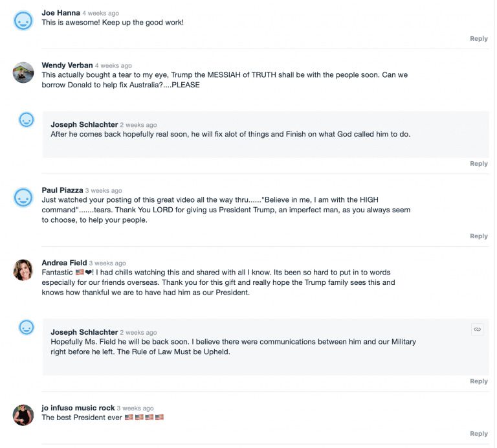Open Joe Hanna's profile name link
Viewport: 497px width, 448px height.
[61, 13]
